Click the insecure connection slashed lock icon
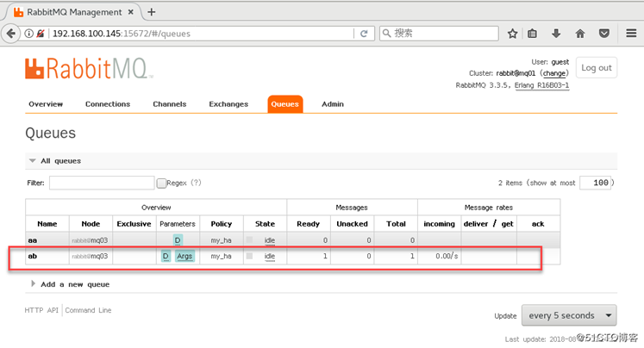644x348 pixels. pos(41,34)
